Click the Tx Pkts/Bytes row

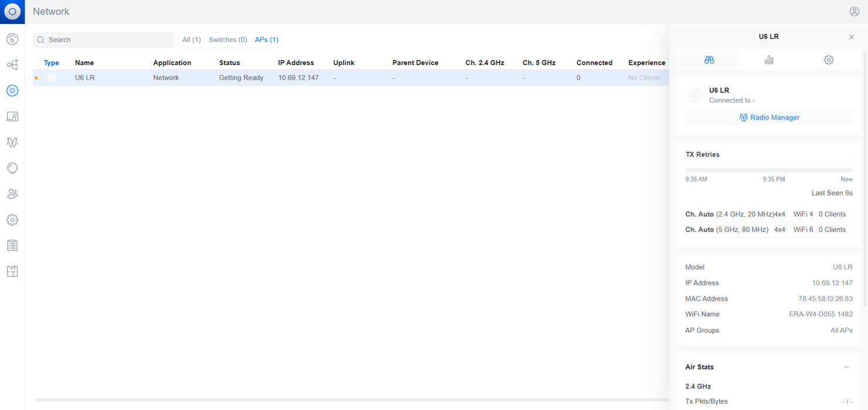[x=769, y=402]
